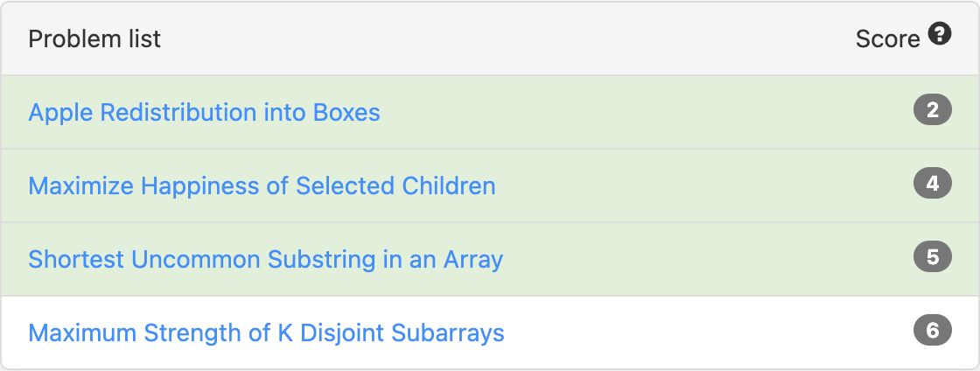
Task: Select the green Maximize Happiness row background
Action: coord(490,185)
